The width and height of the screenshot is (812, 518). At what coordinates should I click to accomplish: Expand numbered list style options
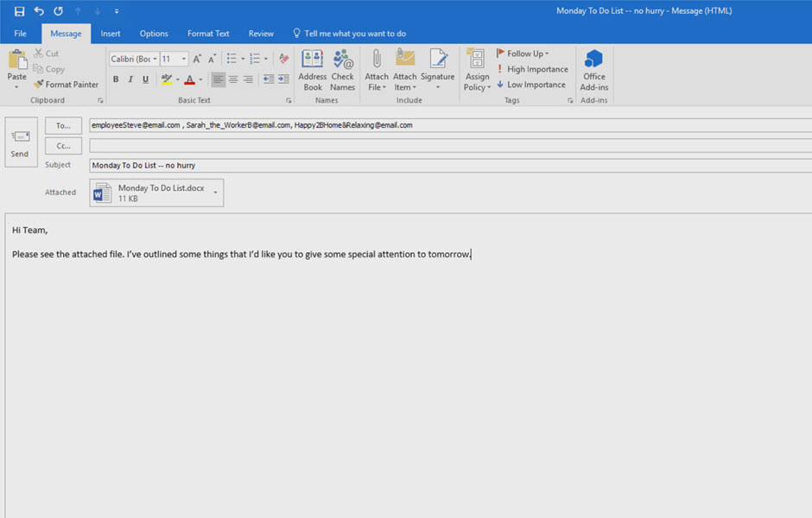(266, 59)
